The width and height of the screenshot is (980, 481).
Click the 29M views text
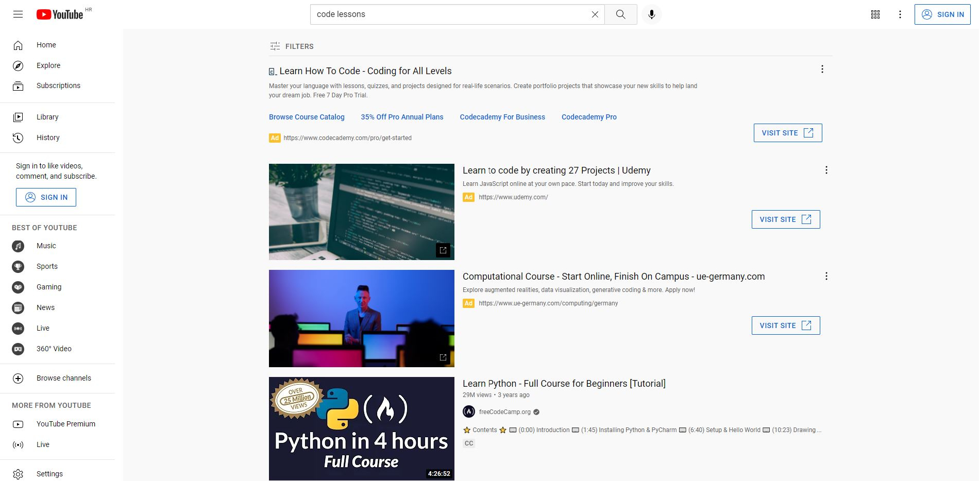(477, 395)
